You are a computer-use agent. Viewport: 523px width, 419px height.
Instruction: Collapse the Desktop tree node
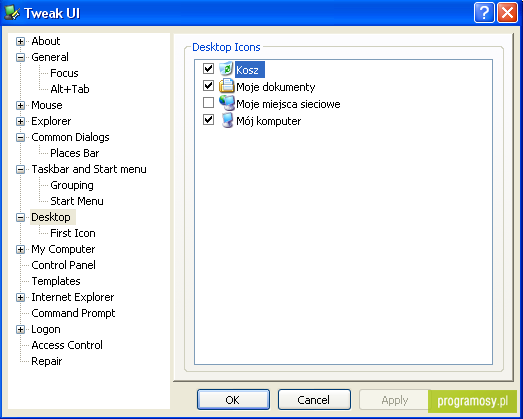20,218
